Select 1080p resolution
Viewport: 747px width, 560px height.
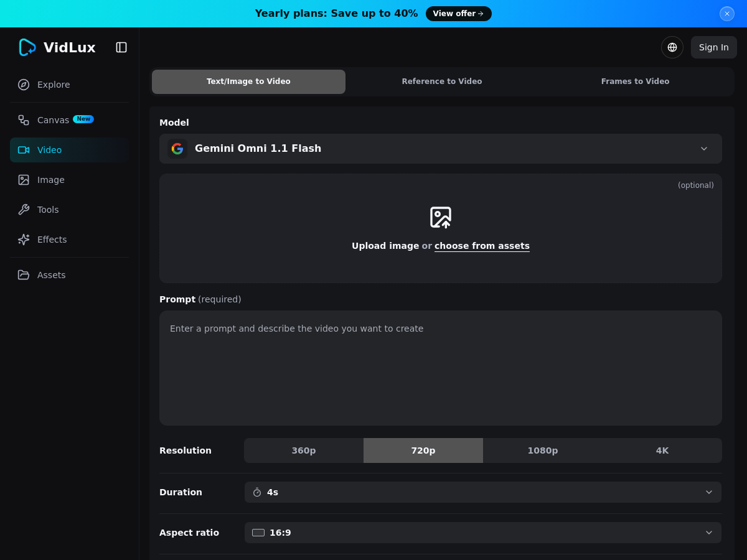click(x=543, y=450)
